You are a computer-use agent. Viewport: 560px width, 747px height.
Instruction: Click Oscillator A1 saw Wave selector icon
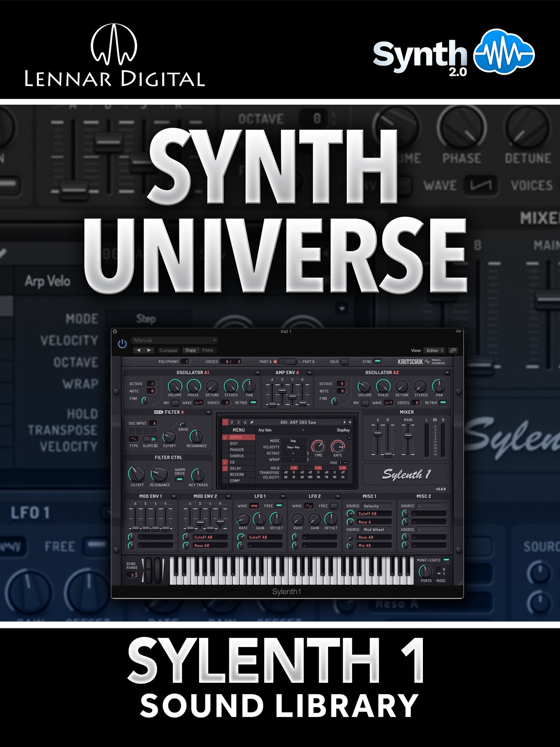(199, 403)
